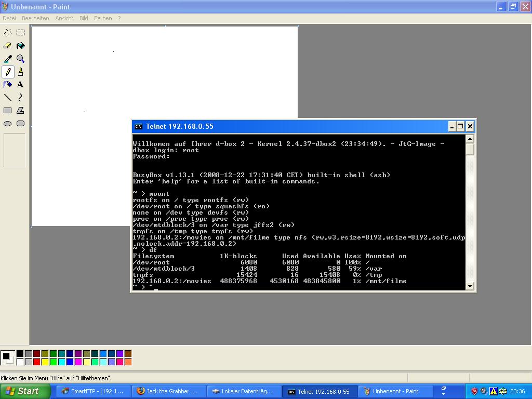Viewport: 532px width, 399px height.
Task: Select the Magnifier zoom tool
Action: click(x=20, y=59)
